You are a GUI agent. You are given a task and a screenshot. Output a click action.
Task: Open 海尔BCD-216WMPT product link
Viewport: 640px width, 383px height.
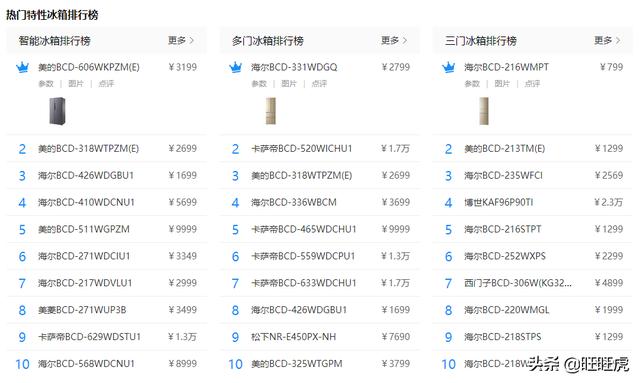click(x=507, y=67)
